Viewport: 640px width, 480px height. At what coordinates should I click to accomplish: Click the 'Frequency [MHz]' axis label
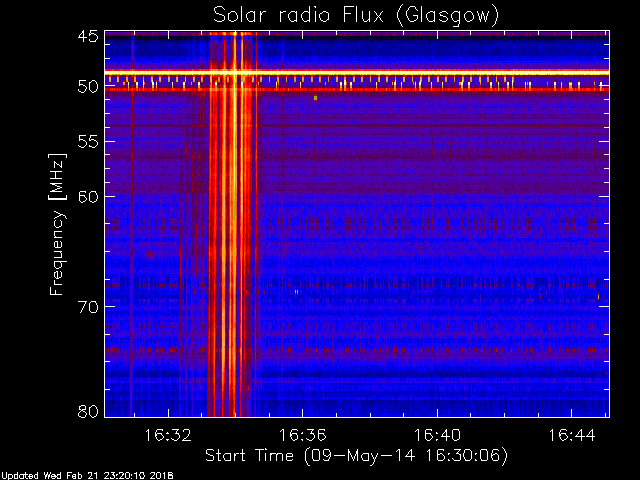(x=57, y=224)
